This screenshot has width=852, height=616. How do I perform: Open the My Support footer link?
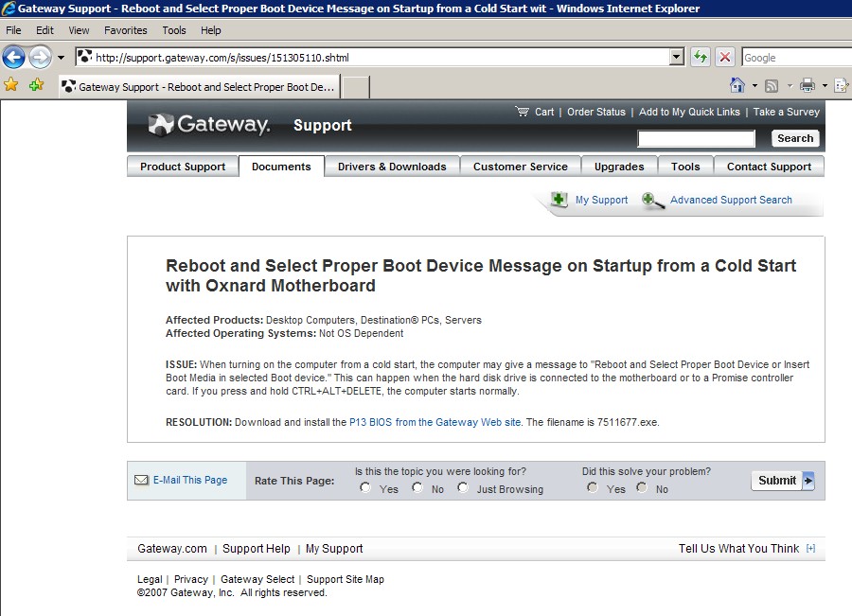[334, 549]
